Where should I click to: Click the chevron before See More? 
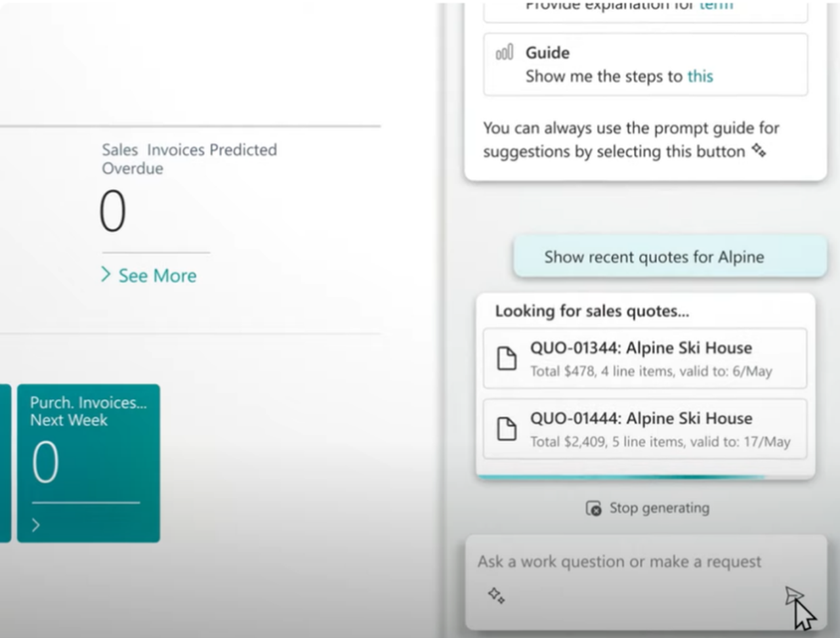coord(107,276)
